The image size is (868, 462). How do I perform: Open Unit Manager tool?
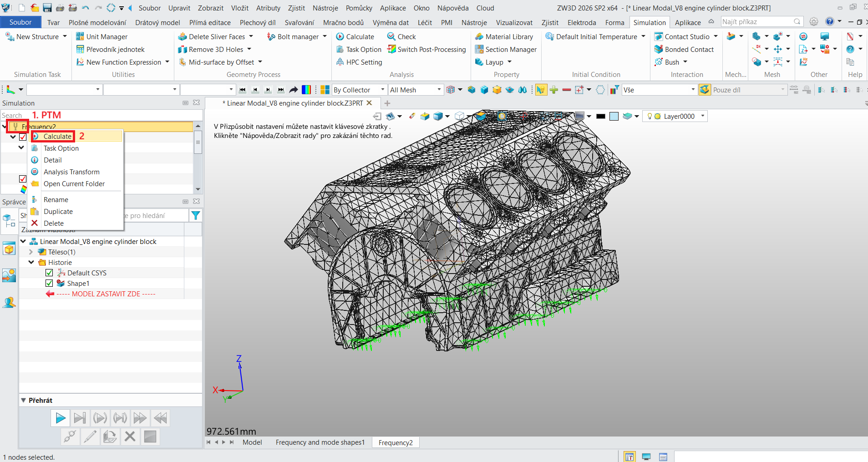(x=102, y=36)
